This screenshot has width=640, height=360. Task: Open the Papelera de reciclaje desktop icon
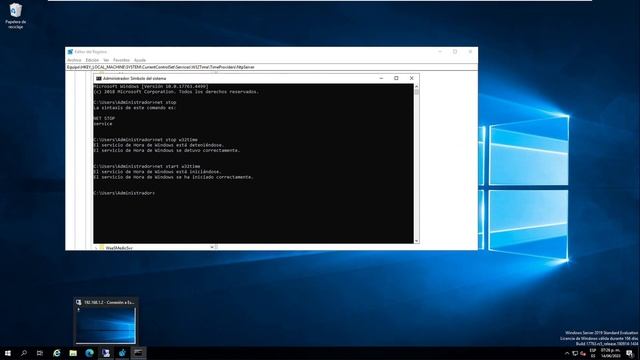click(16, 16)
